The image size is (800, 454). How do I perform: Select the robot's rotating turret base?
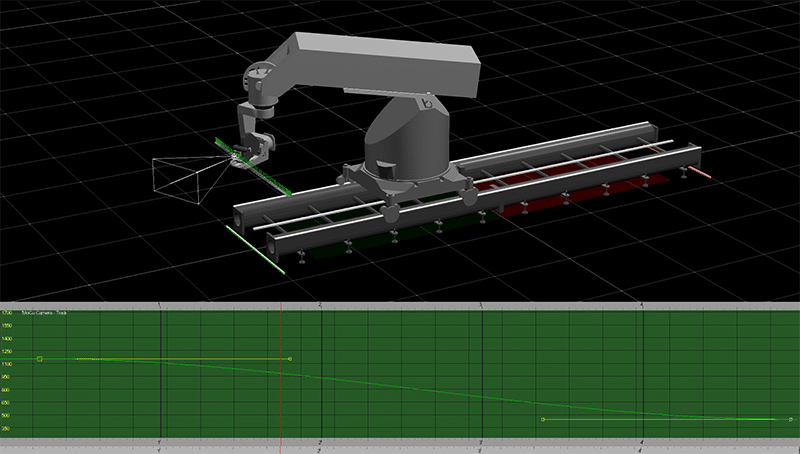coord(405,150)
